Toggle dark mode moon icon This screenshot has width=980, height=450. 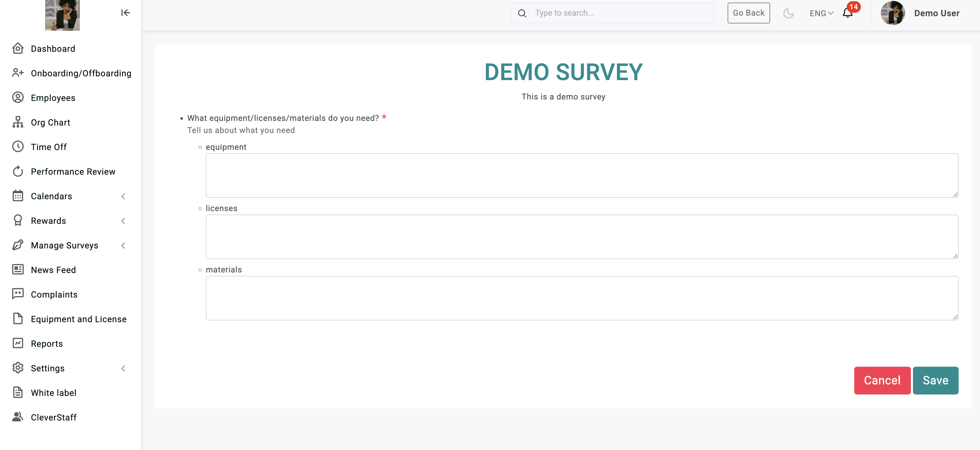788,13
